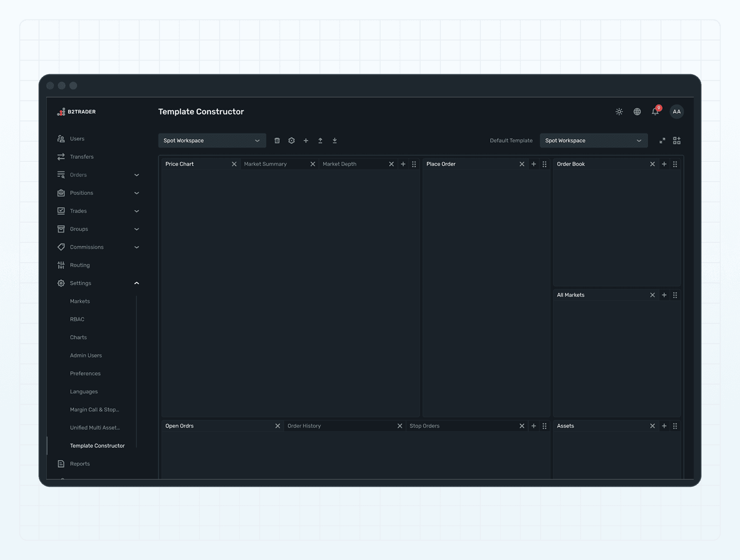The height and width of the screenshot is (560, 740).
Task: Open Languages settings page
Action: 84,392
